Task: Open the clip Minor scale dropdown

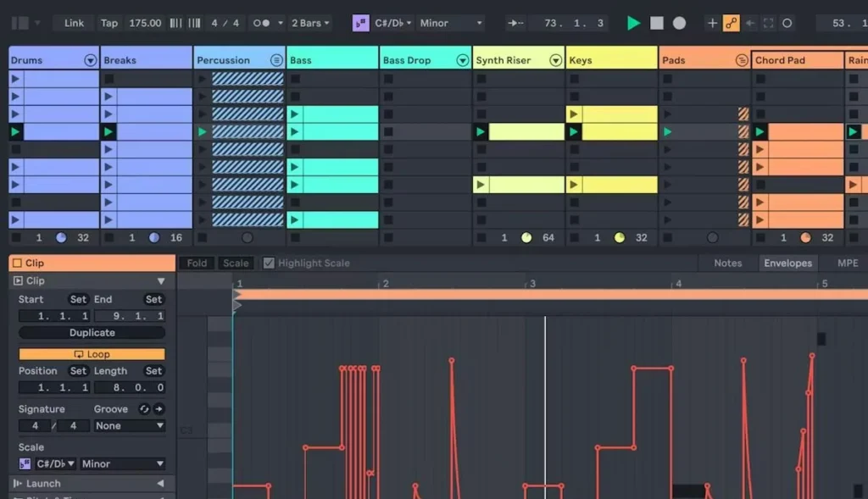Action: [x=122, y=463]
